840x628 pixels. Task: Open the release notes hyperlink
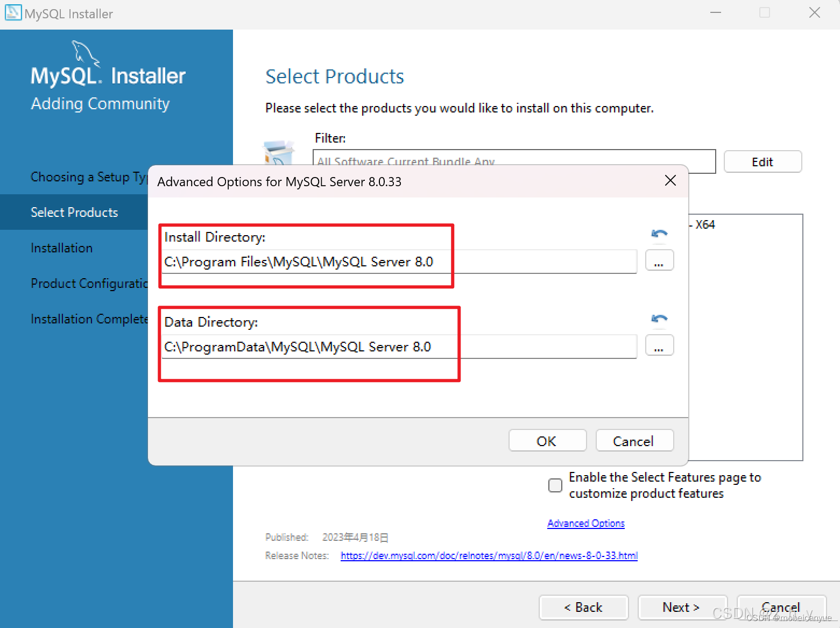click(x=489, y=555)
